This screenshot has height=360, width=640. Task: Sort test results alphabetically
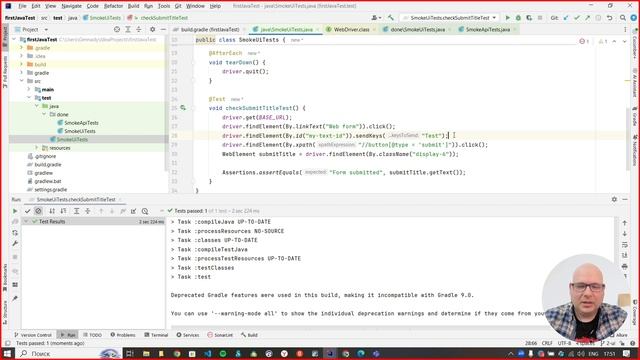point(52,211)
